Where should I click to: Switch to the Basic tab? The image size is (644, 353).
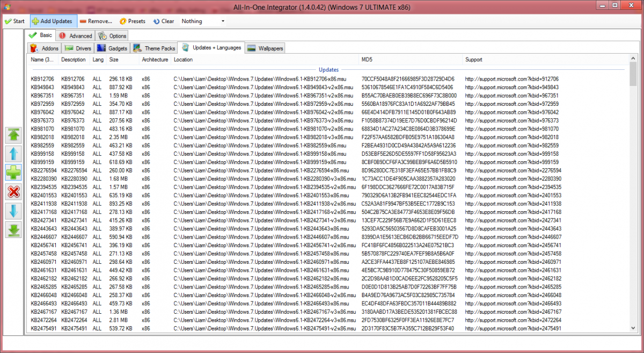click(41, 35)
